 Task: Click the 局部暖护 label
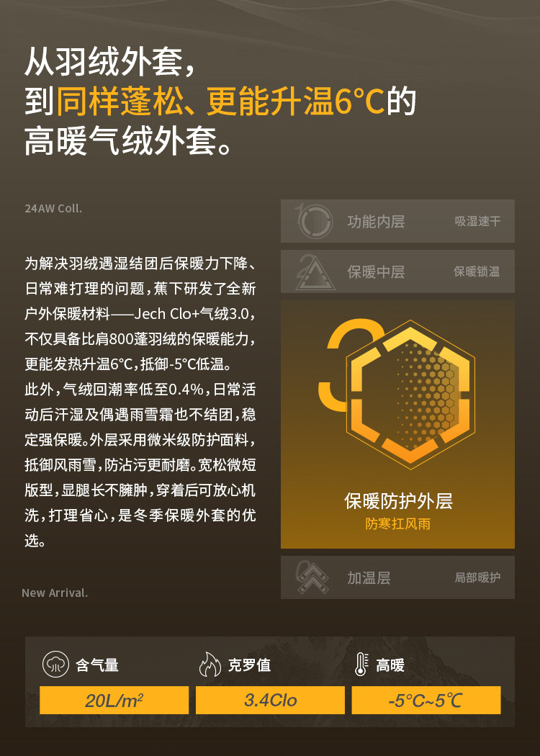[x=478, y=577]
